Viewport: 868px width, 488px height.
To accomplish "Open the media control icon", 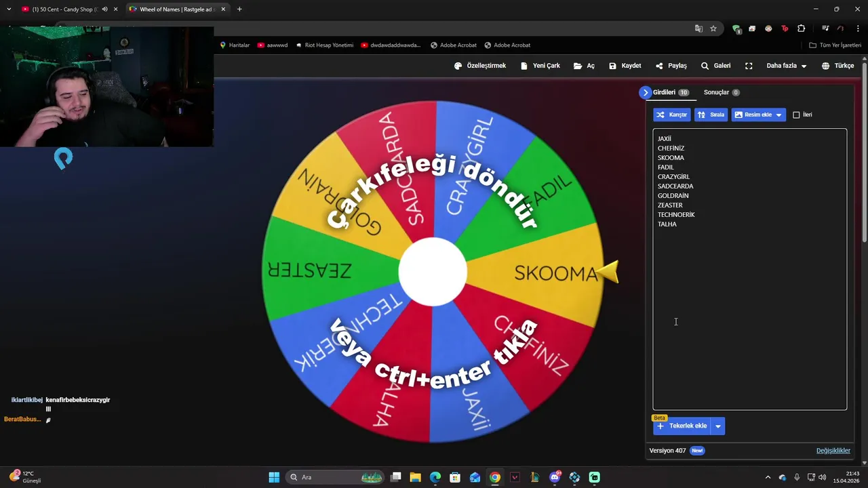I will [825, 28].
